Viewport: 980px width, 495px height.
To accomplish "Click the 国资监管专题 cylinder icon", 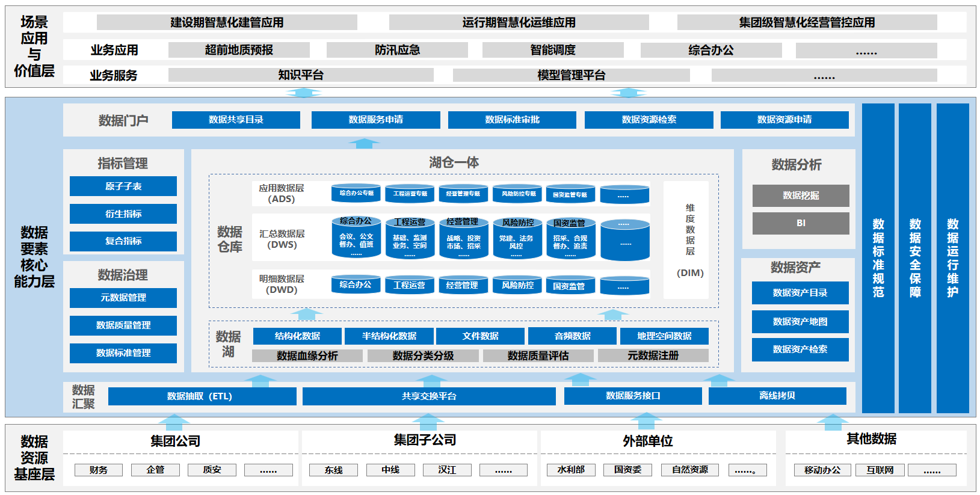I will tap(570, 194).
